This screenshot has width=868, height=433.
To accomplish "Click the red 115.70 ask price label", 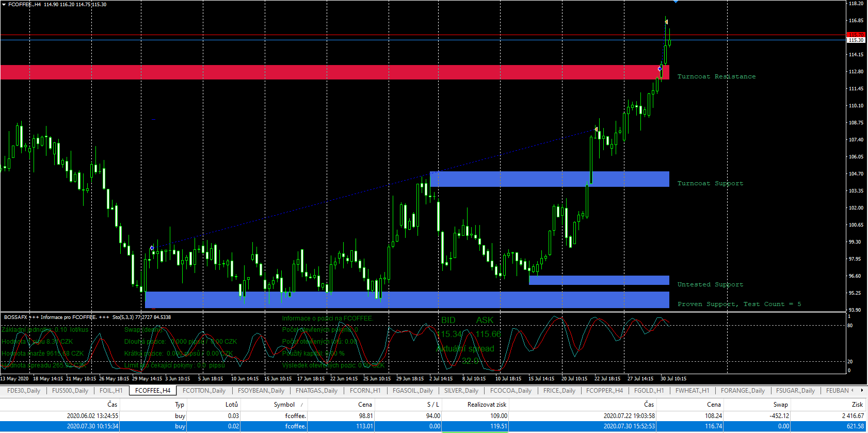I will (x=856, y=35).
